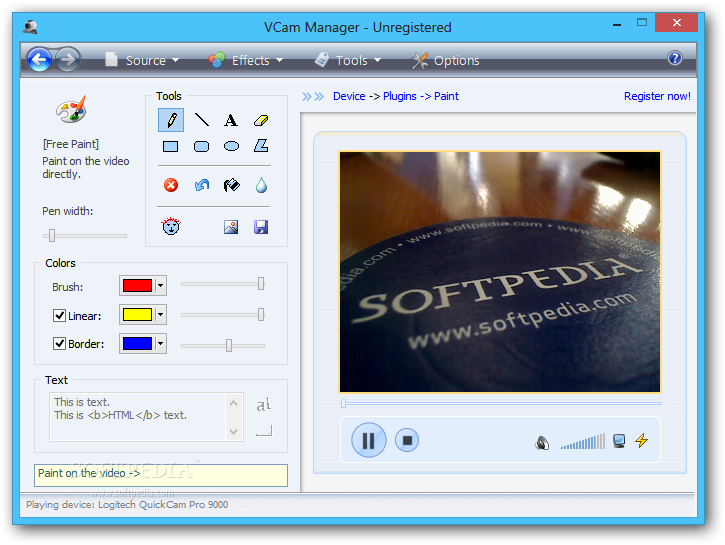The image size is (725, 545).
Task: Click the '[Free Paint]' label
Action: click(x=71, y=144)
